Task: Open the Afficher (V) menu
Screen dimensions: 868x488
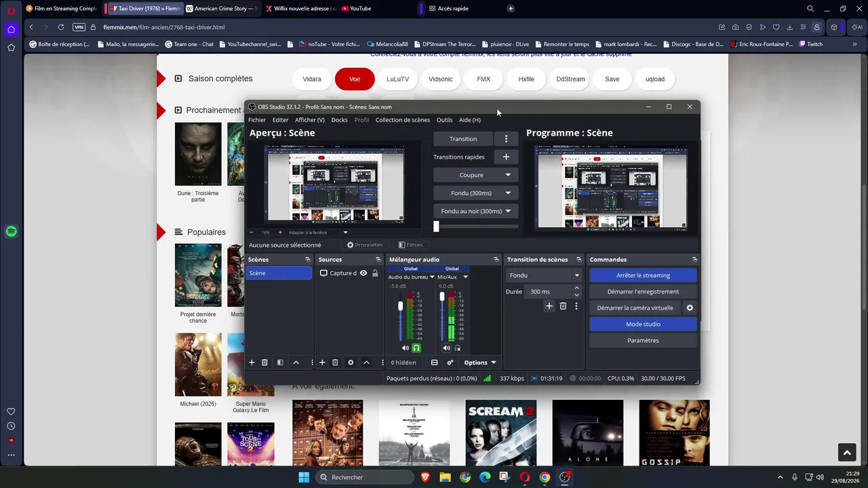Action: pyautogui.click(x=310, y=120)
